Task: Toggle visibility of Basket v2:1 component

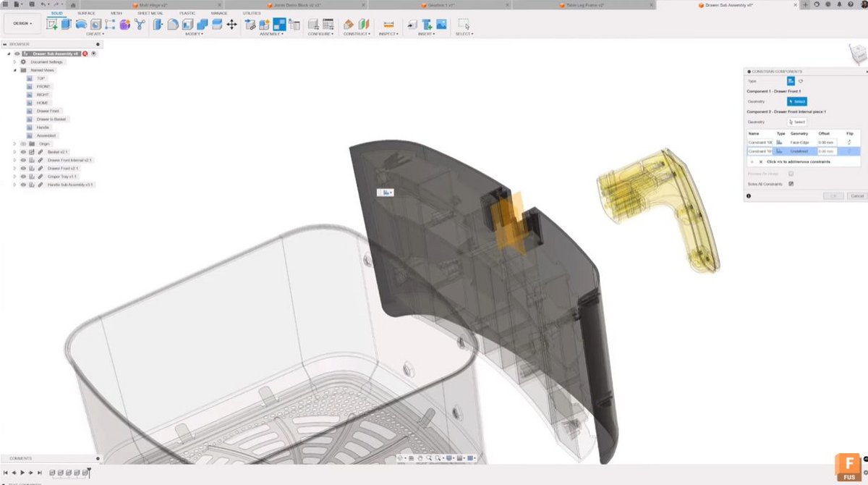Action: [22, 151]
